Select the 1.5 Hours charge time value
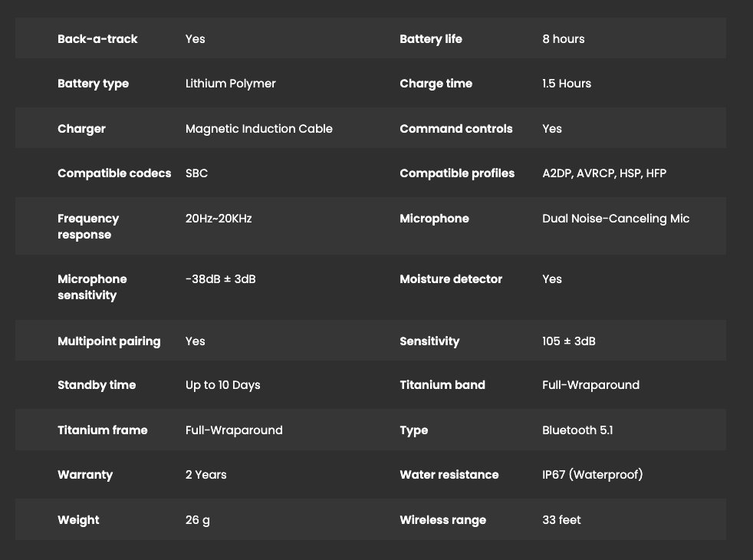 [x=566, y=84]
